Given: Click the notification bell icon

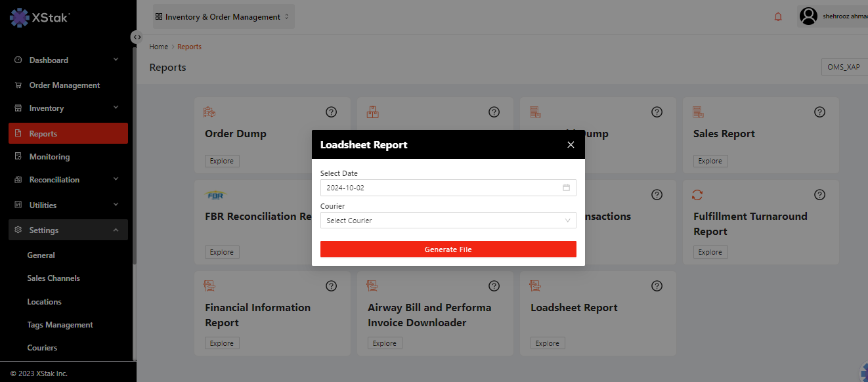Looking at the screenshot, I should (778, 17).
